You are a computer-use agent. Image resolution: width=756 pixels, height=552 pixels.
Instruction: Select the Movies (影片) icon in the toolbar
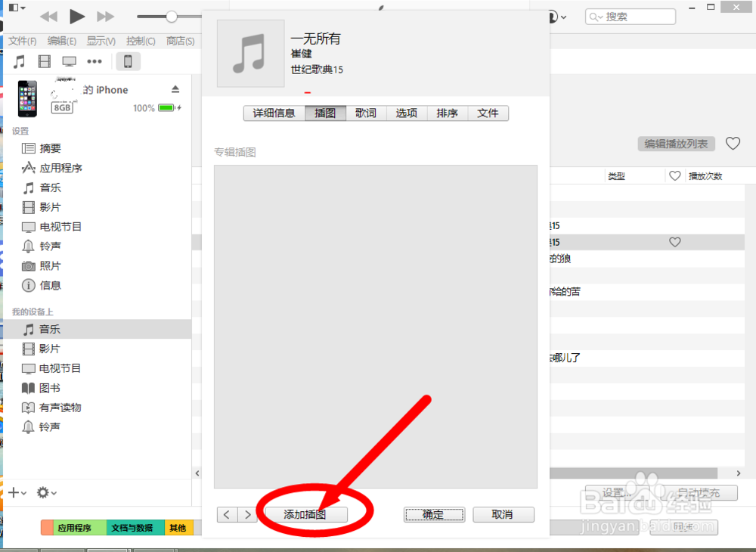44,61
